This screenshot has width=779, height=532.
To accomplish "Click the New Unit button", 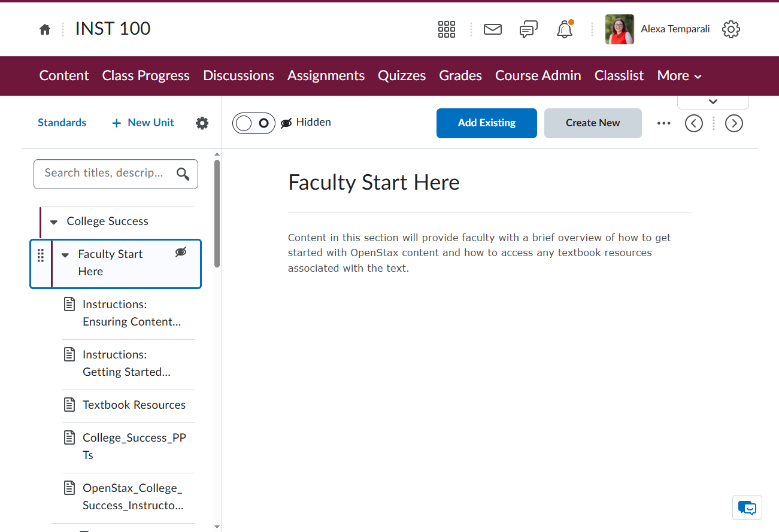I will [143, 123].
